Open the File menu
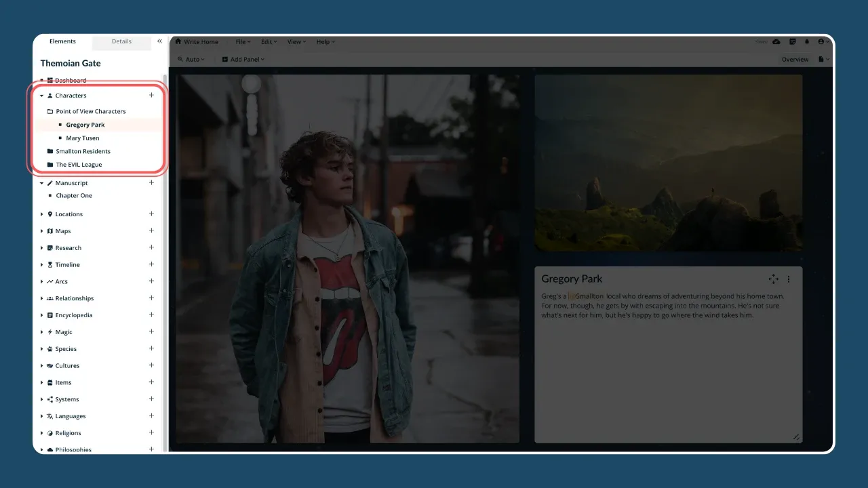The height and width of the screenshot is (488, 868). pos(243,42)
